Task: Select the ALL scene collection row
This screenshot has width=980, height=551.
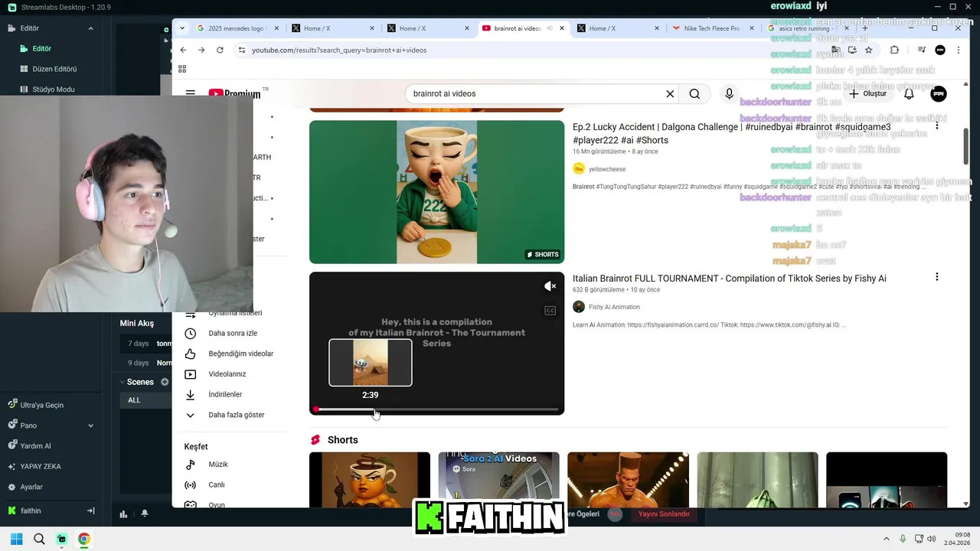Action: (144, 400)
